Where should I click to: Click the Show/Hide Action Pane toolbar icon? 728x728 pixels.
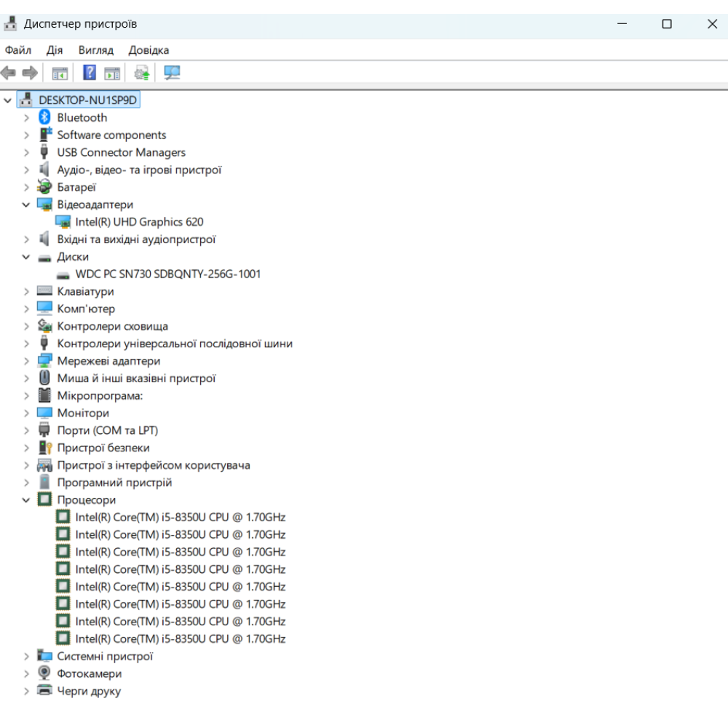pyautogui.click(x=111, y=73)
